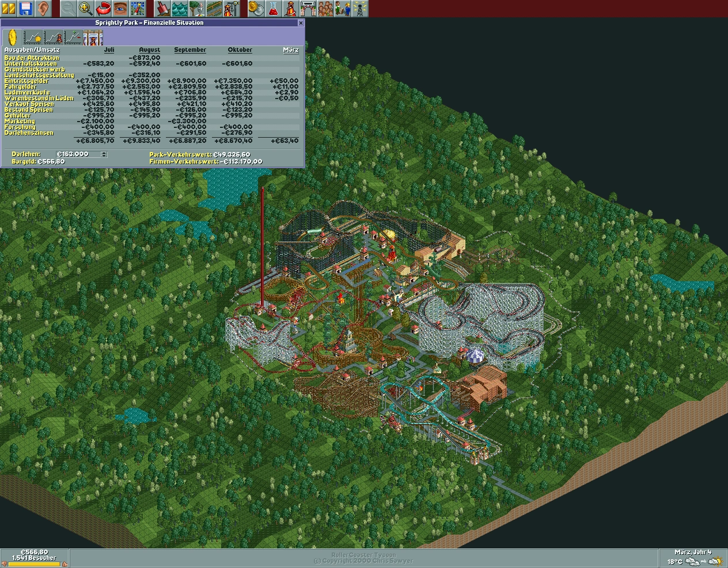Rotate the view with red arrow
Viewport: 728px width, 568px height.
pyautogui.click(x=103, y=9)
